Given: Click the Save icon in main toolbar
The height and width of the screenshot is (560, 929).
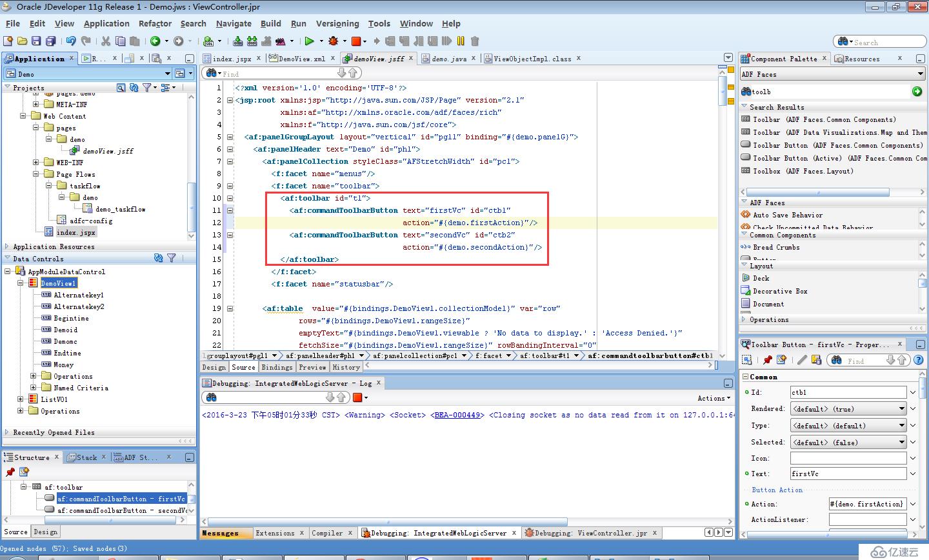Looking at the screenshot, I should (37, 41).
